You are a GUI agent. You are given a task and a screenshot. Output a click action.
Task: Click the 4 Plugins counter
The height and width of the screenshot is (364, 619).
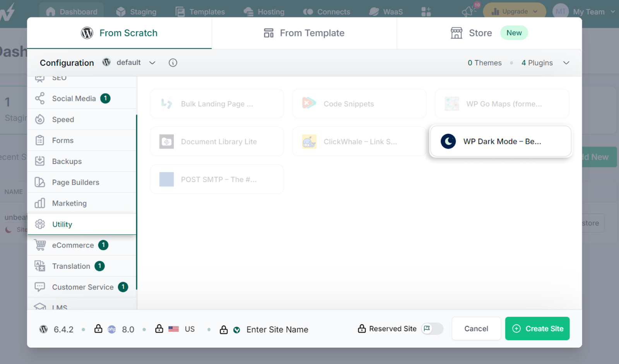[537, 63]
